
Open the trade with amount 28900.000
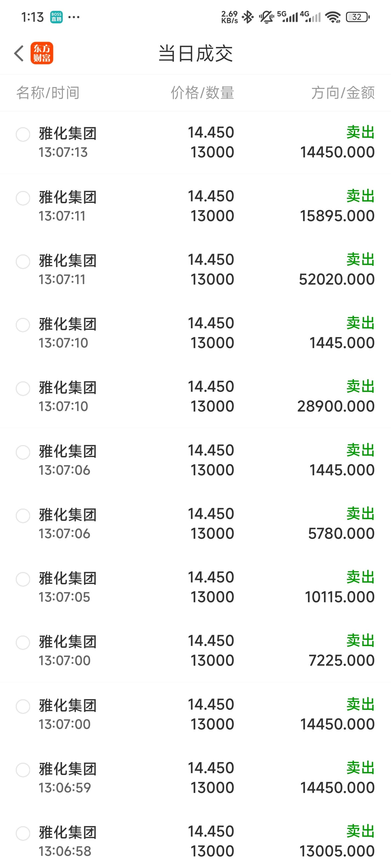195,396
